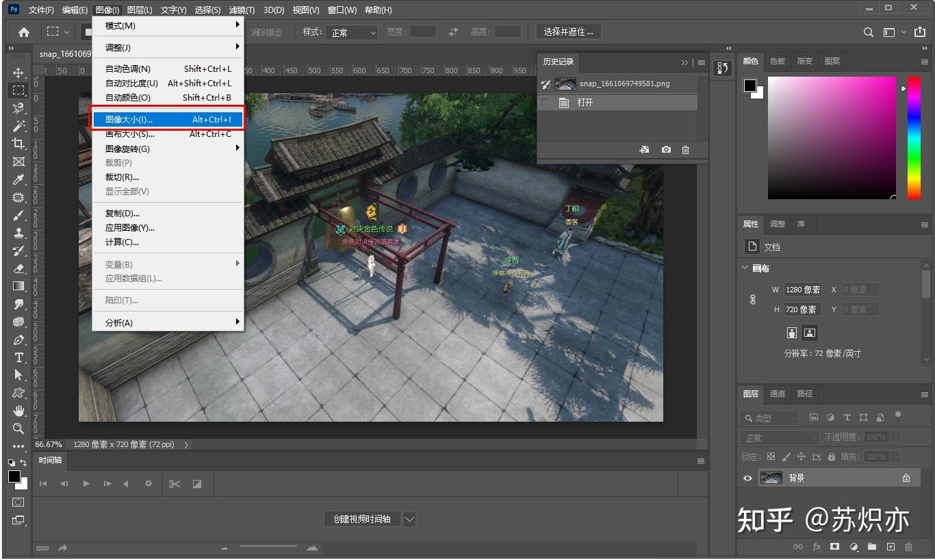935x560 pixels.
Task: Open dropdown arrow beside 创建视频时间轴
Action: click(409, 519)
